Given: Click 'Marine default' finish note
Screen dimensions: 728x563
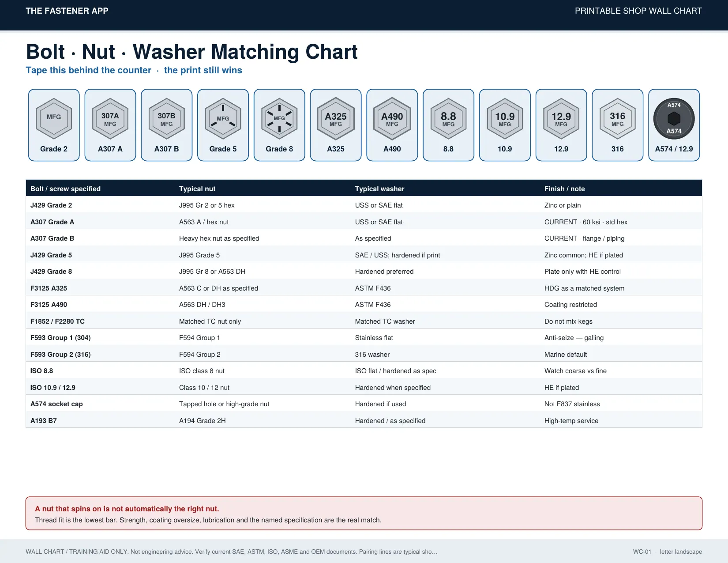Looking at the screenshot, I should pyautogui.click(x=566, y=355).
